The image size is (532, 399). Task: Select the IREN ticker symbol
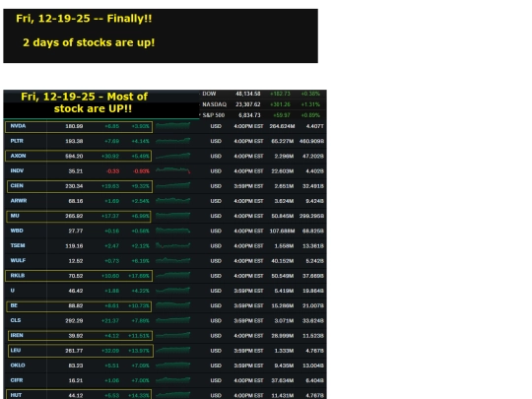pyautogui.click(x=17, y=335)
